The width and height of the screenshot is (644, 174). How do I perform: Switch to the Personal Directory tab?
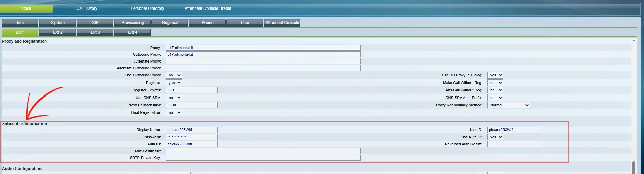coord(147,8)
